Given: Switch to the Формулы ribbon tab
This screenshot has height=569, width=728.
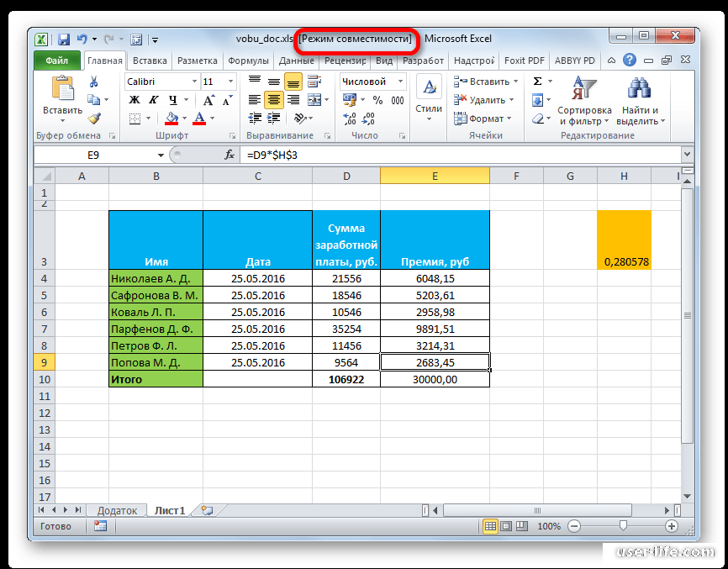Looking at the screenshot, I should pyautogui.click(x=248, y=61).
